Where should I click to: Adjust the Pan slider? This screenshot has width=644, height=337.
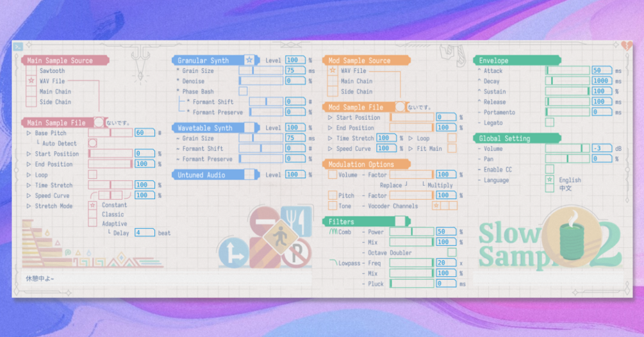coord(568,158)
